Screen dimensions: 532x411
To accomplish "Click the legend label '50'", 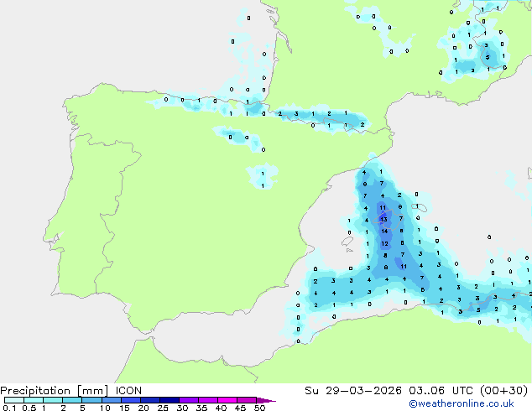I will point(259,408).
